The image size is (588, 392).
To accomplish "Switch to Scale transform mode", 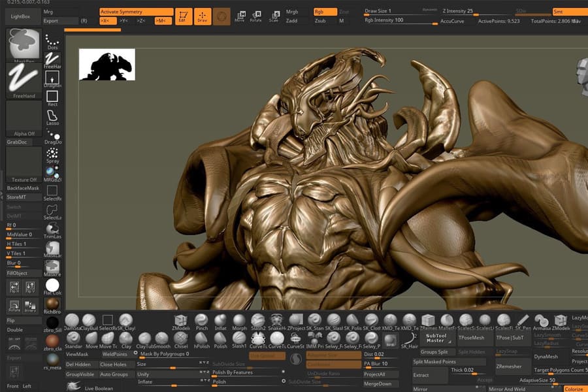I will point(273,16).
